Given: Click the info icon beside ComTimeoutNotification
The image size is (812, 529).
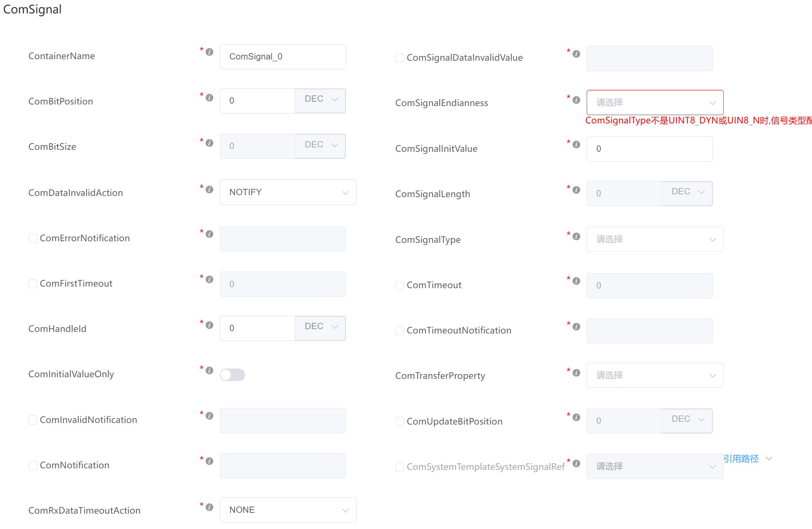Looking at the screenshot, I should 576,326.
